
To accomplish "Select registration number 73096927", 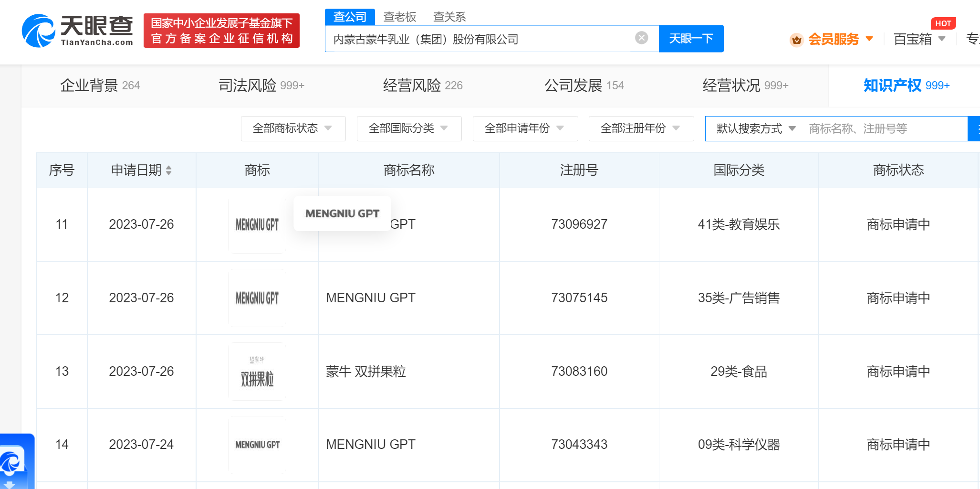I will [579, 224].
